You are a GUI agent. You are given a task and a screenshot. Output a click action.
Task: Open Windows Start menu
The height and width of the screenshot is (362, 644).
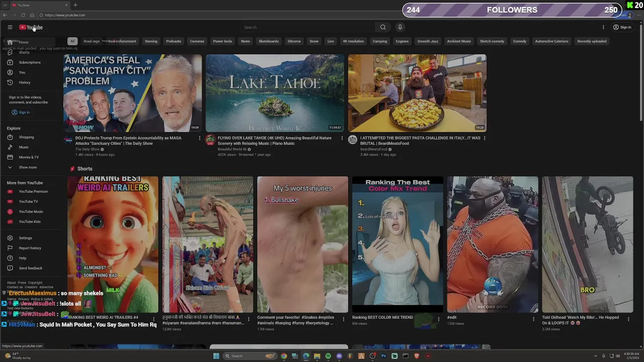point(216,356)
